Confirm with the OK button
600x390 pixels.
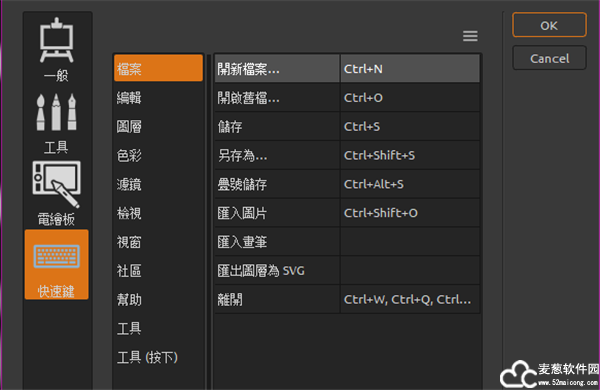click(549, 25)
